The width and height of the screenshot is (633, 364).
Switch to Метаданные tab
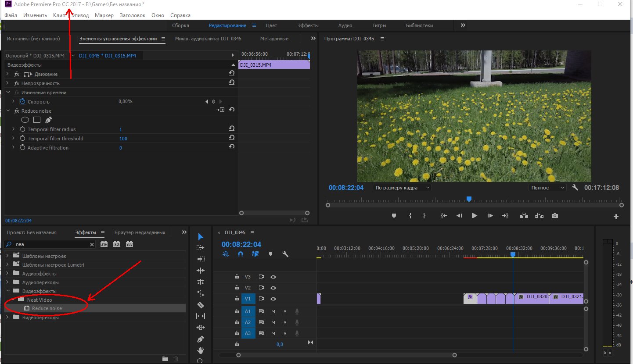[x=274, y=39]
